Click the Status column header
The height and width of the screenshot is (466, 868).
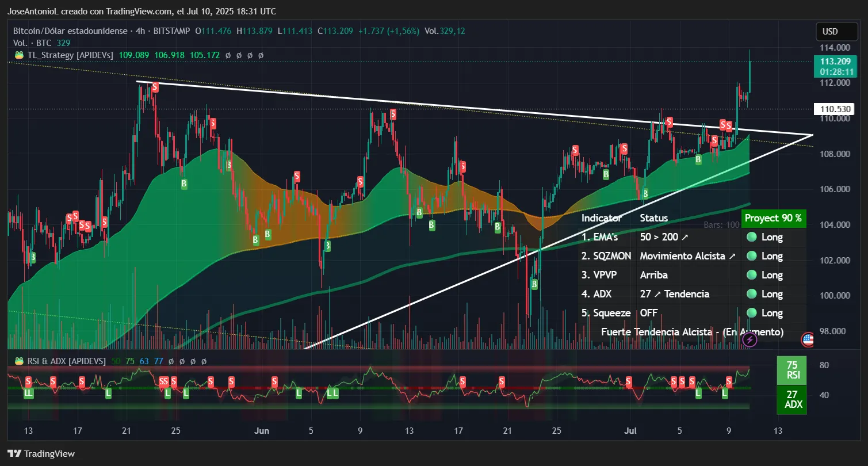(654, 218)
